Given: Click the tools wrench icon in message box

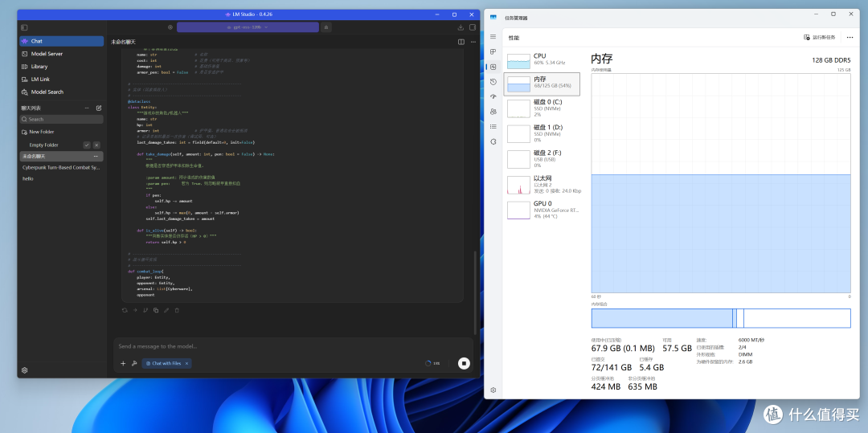Looking at the screenshot, I should [134, 363].
